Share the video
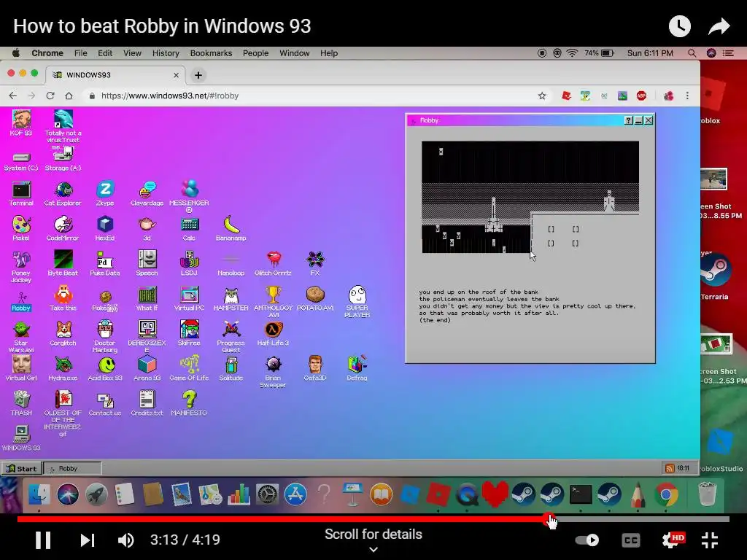 pyautogui.click(x=719, y=26)
